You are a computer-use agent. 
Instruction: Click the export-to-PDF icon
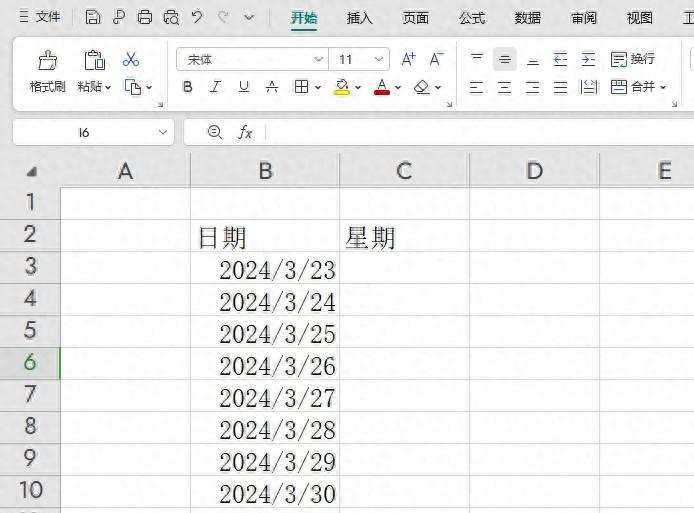tap(119, 18)
